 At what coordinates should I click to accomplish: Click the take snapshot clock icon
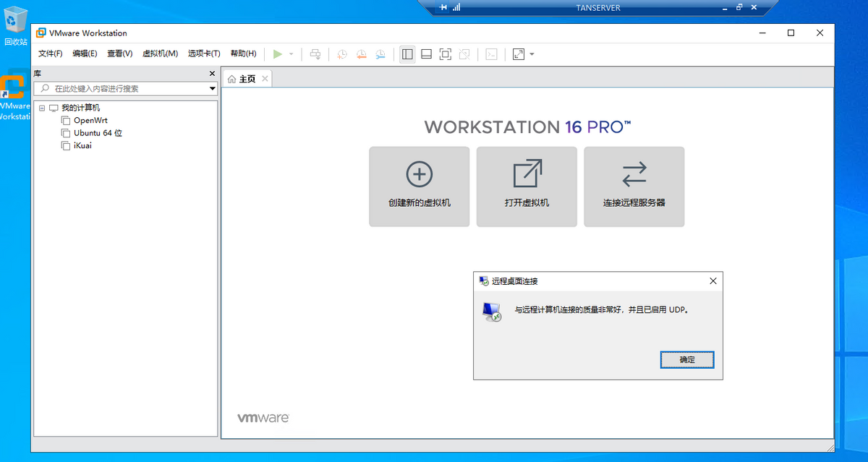(341, 54)
